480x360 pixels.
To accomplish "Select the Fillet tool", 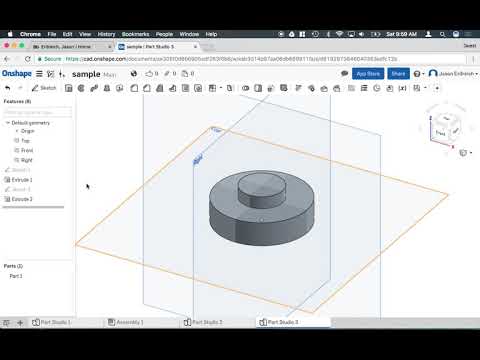I will tap(134, 88).
